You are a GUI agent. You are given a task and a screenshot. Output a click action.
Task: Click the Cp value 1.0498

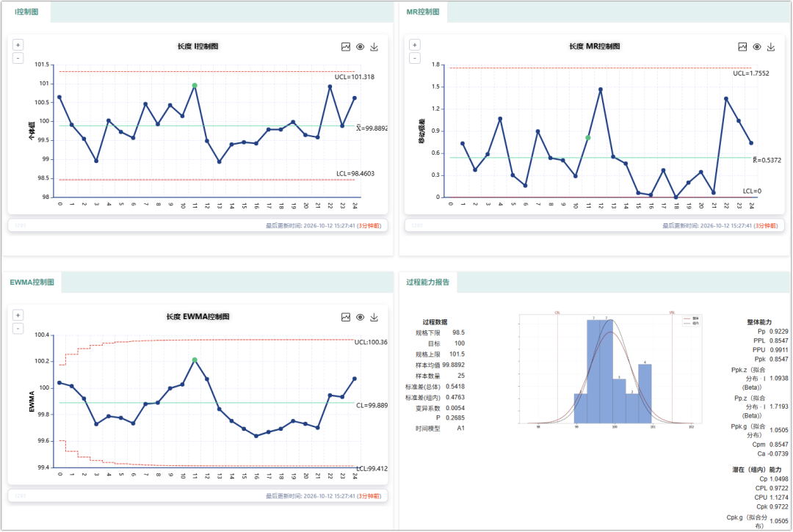[x=779, y=479]
